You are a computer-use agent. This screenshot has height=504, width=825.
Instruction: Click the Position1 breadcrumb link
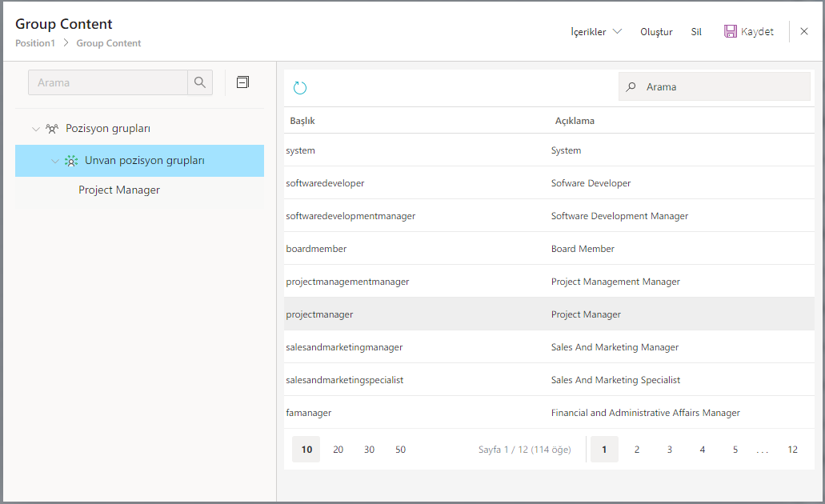(x=35, y=43)
